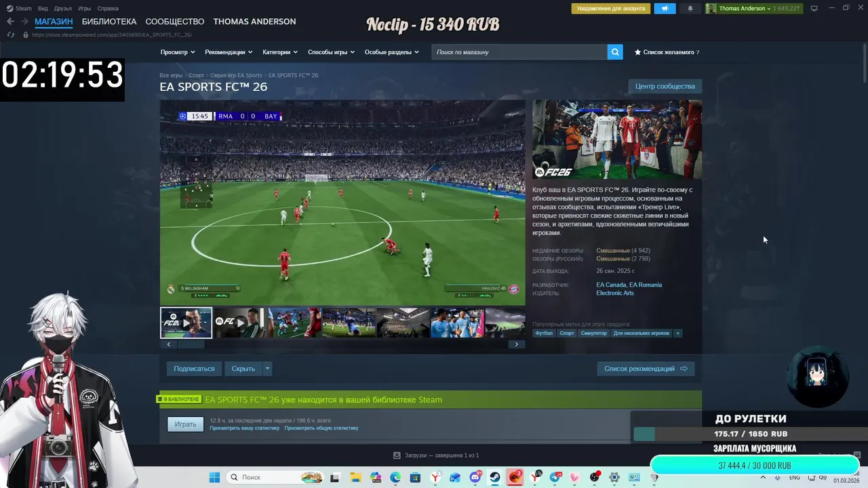Click the Подписаться button
Viewport: 868px width, 488px height.
194,369
